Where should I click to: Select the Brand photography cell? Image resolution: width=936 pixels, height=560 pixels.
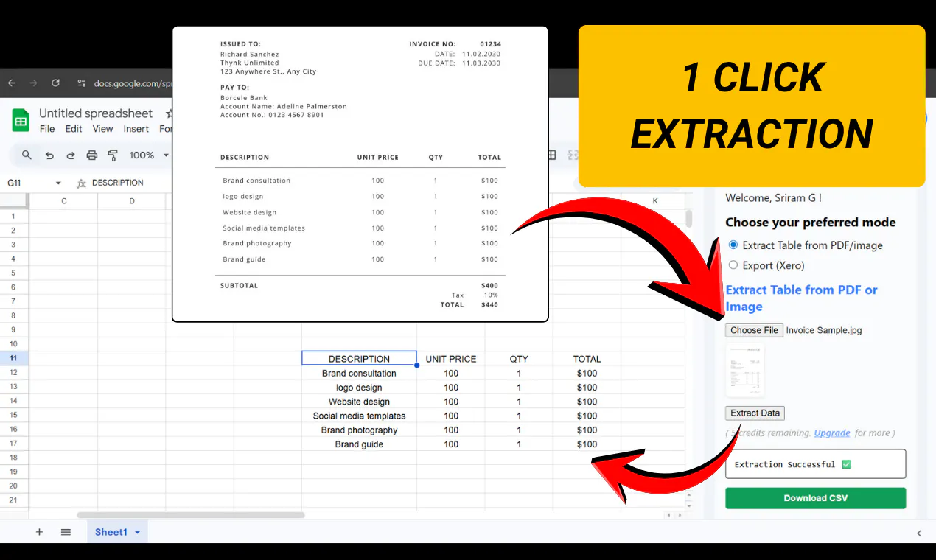click(359, 430)
